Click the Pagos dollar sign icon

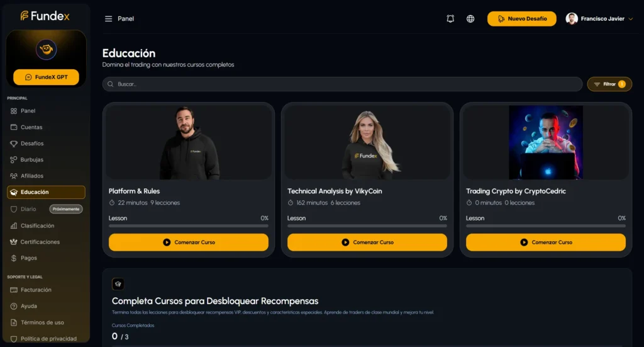pos(14,258)
